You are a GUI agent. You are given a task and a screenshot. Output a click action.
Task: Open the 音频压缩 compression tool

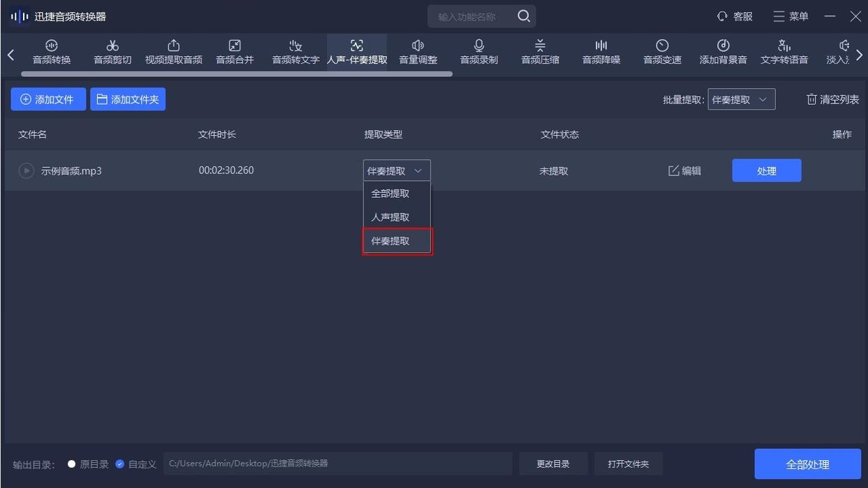[540, 52]
